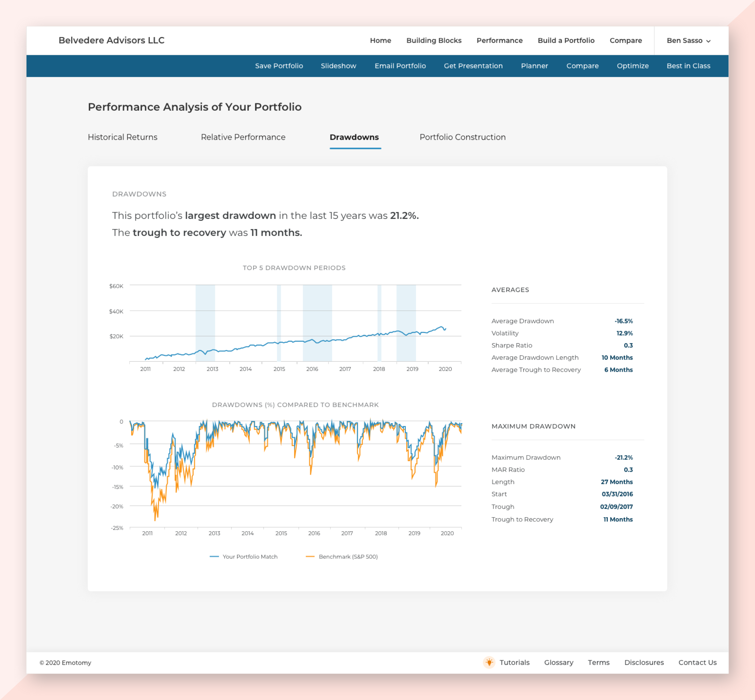This screenshot has width=755, height=700.
Task: Open the Relative Performance tab
Action: tap(243, 137)
